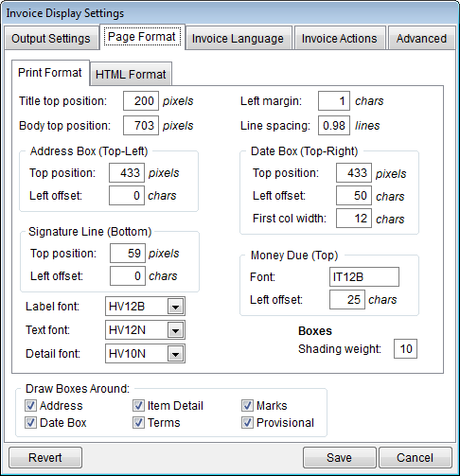This screenshot has height=476, width=460.
Task: Edit the Line spacing field
Action: coord(334,126)
